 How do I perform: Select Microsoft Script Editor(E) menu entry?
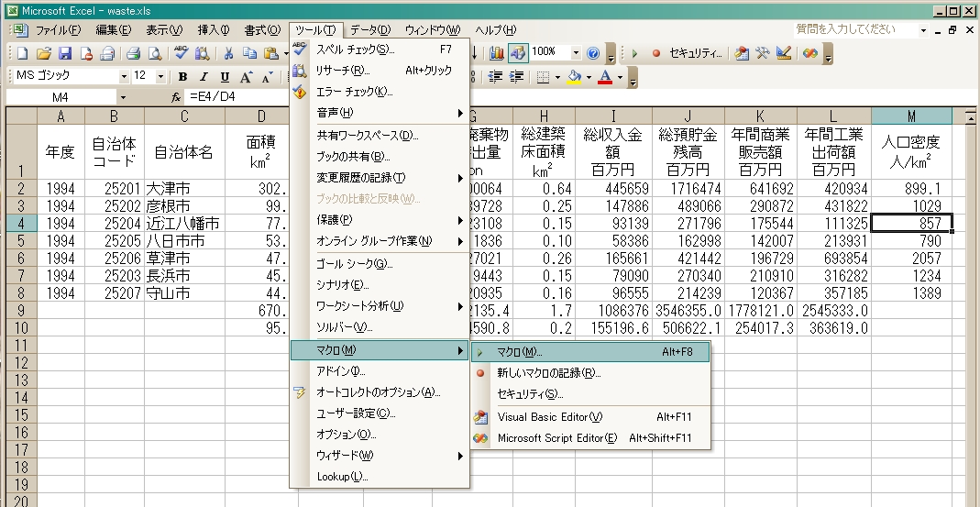pyautogui.click(x=590, y=438)
